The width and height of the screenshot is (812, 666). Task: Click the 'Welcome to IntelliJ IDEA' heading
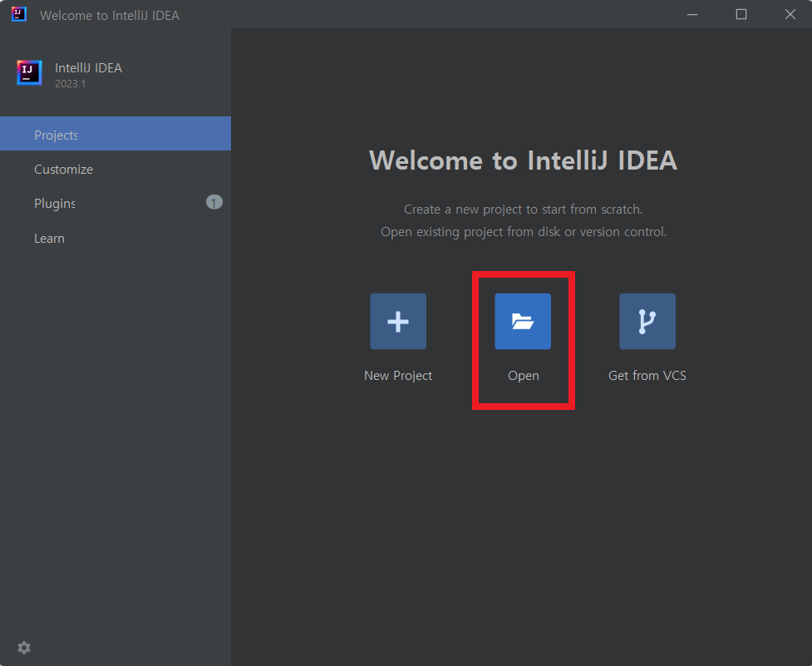tap(523, 160)
